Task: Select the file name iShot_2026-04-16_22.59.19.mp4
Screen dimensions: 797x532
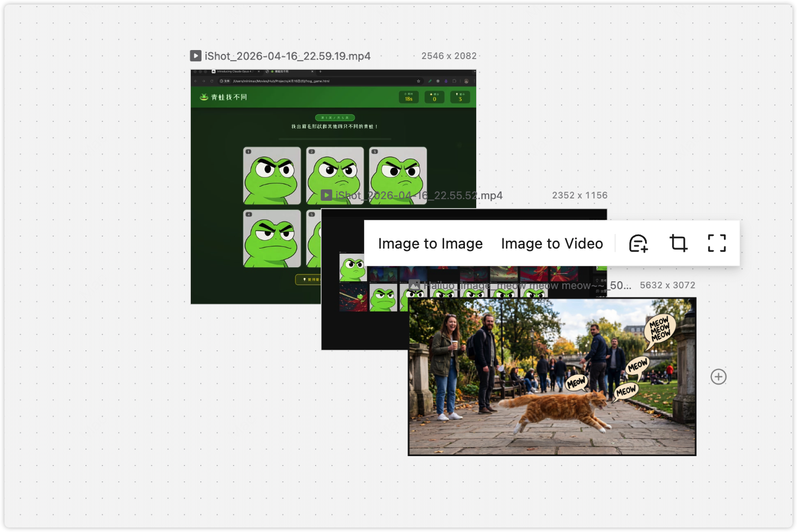Action: coord(288,56)
